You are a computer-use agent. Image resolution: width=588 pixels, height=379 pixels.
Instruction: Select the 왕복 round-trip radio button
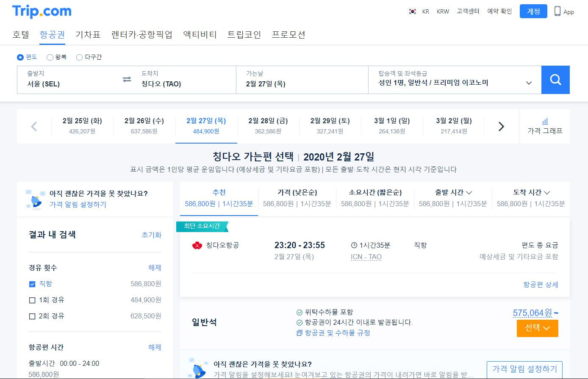coord(50,57)
